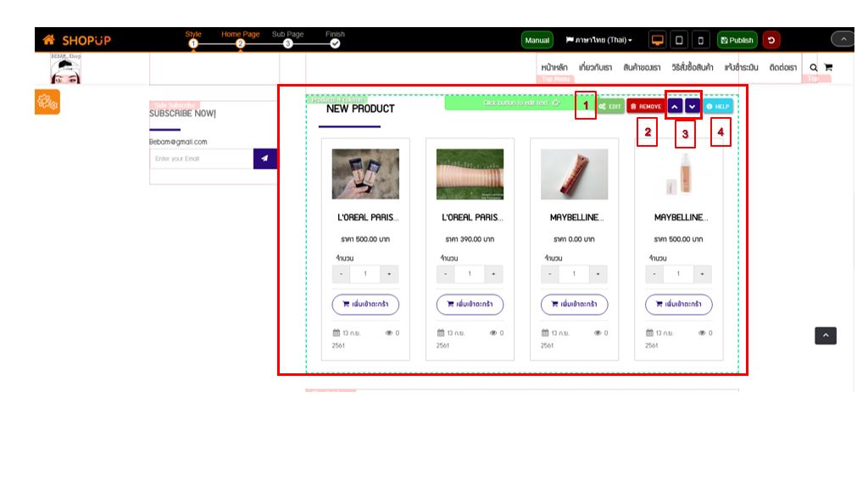The image size is (868, 487).
Task: Click the NEW PRODUCT heading
Action: point(360,109)
